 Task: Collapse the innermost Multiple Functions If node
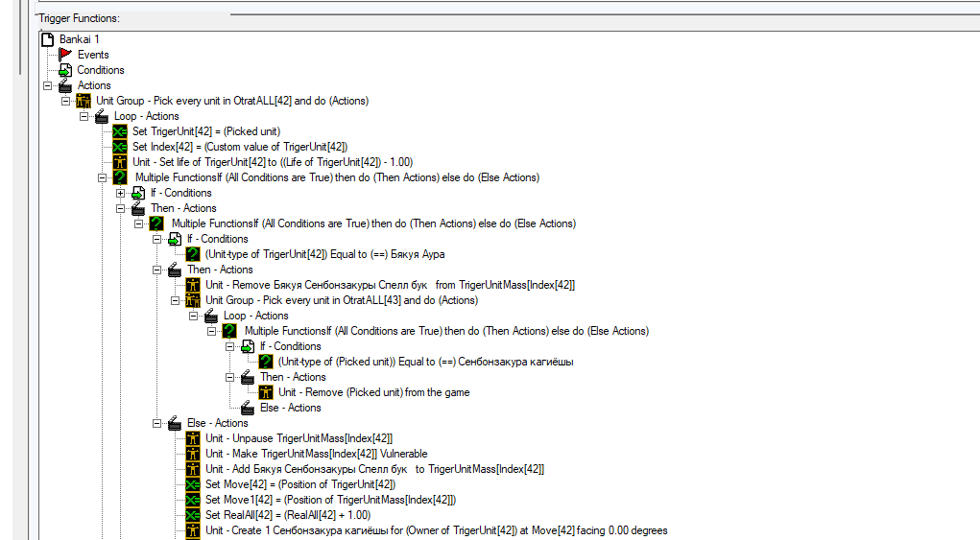tap(212, 332)
